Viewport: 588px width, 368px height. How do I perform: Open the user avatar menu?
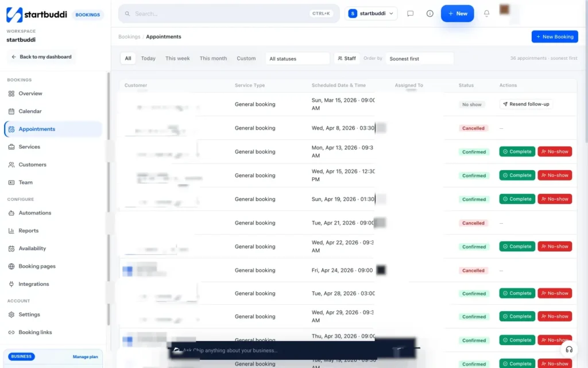pos(504,9)
